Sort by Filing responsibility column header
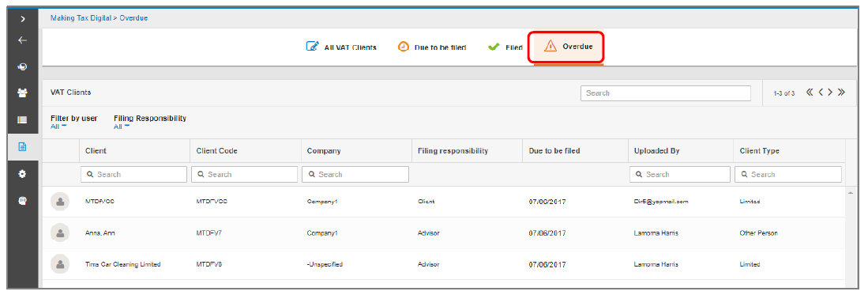Screen dimensions: 868x295 click(x=453, y=151)
